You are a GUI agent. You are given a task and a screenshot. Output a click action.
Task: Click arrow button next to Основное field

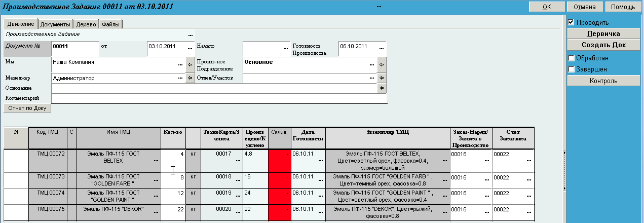(381, 65)
